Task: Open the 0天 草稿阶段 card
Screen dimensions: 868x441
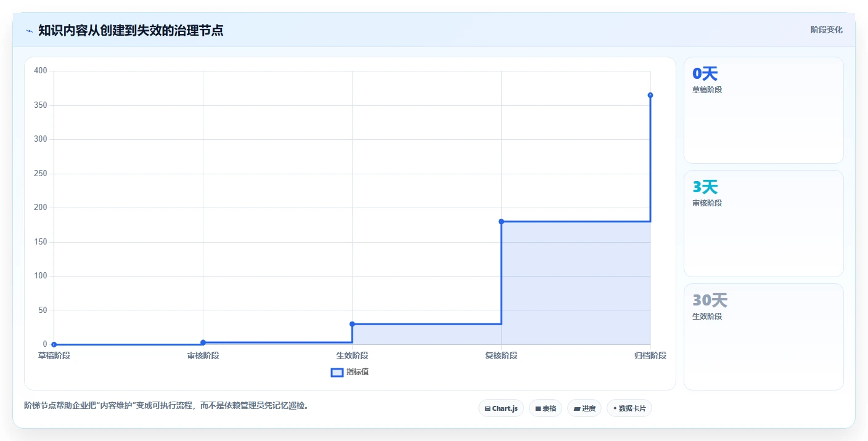Action: pyautogui.click(x=764, y=110)
